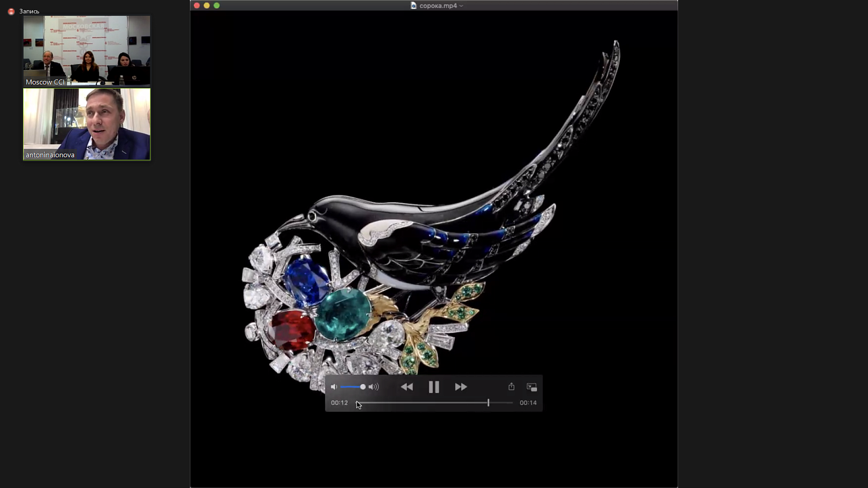
Task: Click the volume slider knob
Action: 363,387
